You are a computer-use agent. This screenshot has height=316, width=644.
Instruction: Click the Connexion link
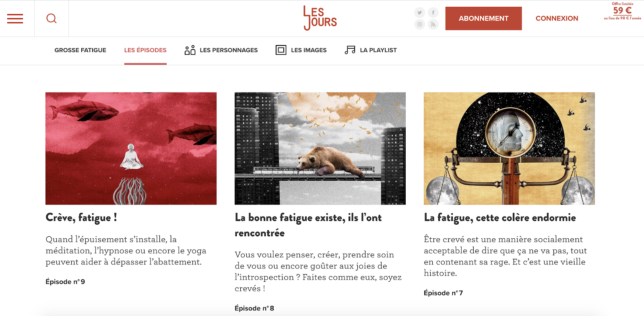(x=557, y=19)
